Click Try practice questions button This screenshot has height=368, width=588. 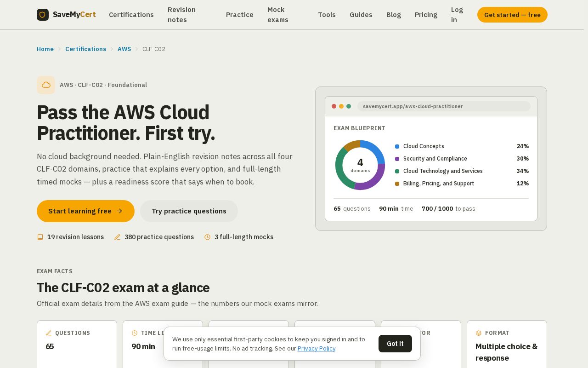pyautogui.click(x=189, y=211)
